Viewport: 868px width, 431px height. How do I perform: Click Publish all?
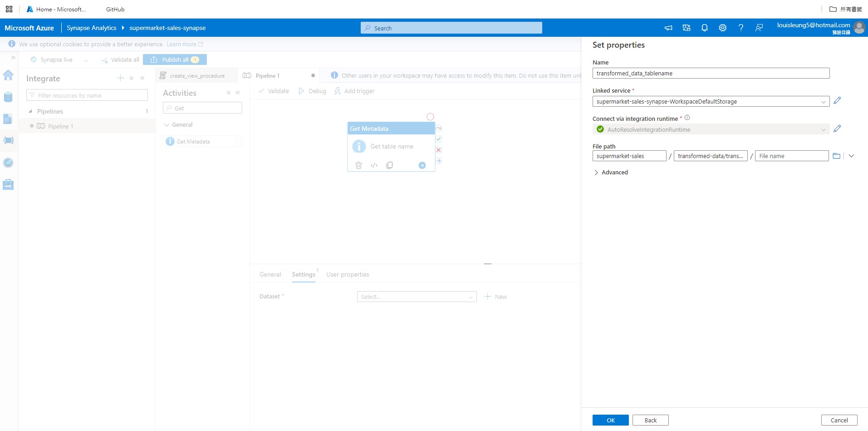click(175, 59)
